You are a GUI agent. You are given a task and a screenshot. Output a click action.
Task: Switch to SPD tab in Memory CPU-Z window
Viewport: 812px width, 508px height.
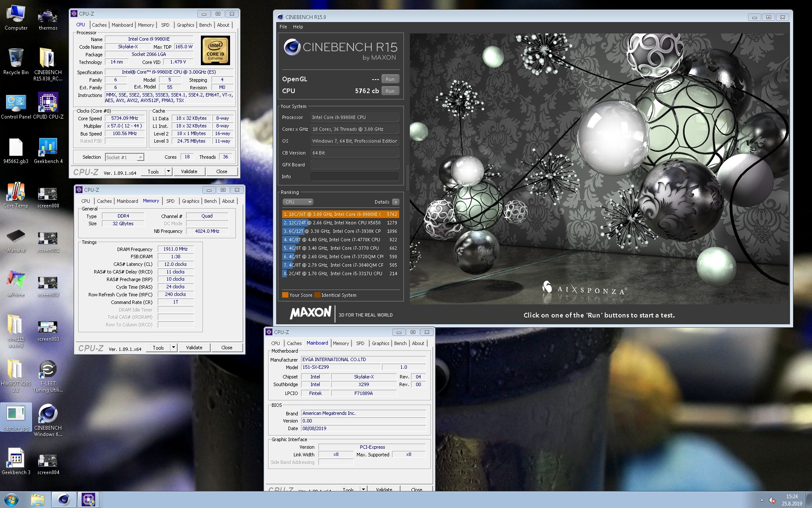pyautogui.click(x=170, y=201)
